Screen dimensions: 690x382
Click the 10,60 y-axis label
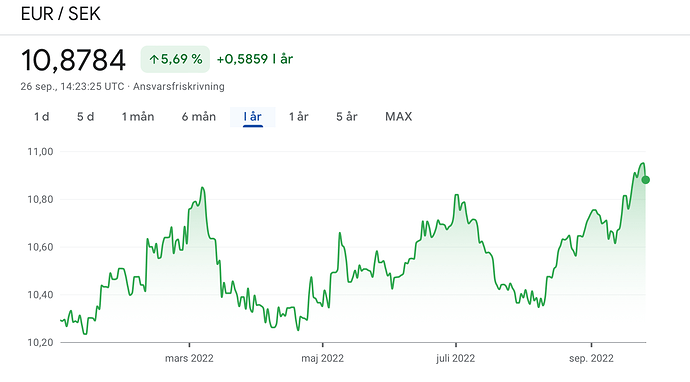pos(40,247)
